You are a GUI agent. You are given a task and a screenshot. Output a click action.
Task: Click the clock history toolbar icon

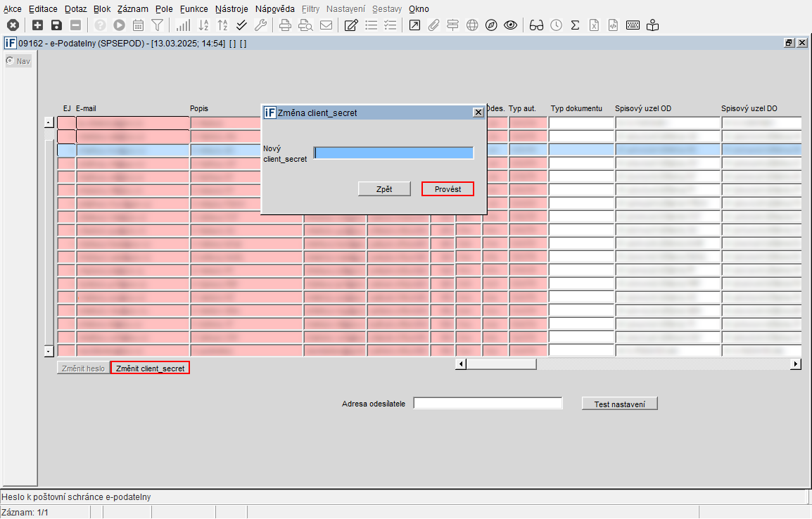pyautogui.click(x=556, y=25)
